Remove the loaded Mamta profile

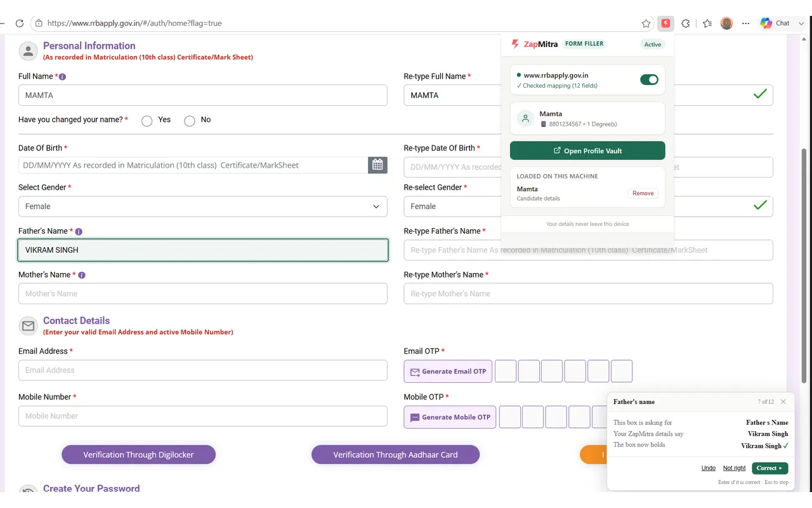pyautogui.click(x=643, y=193)
